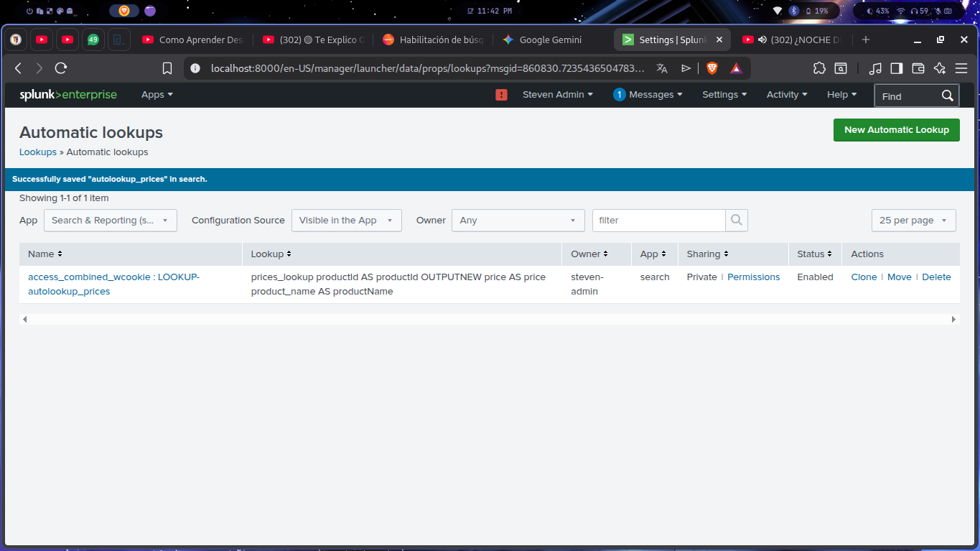Toggle the browser sidebar panel icon

[896, 68]
